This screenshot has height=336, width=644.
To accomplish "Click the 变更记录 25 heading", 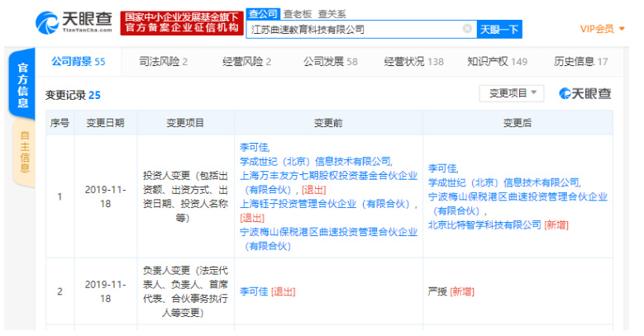I will pyautogui.click(x=73, y=95).
